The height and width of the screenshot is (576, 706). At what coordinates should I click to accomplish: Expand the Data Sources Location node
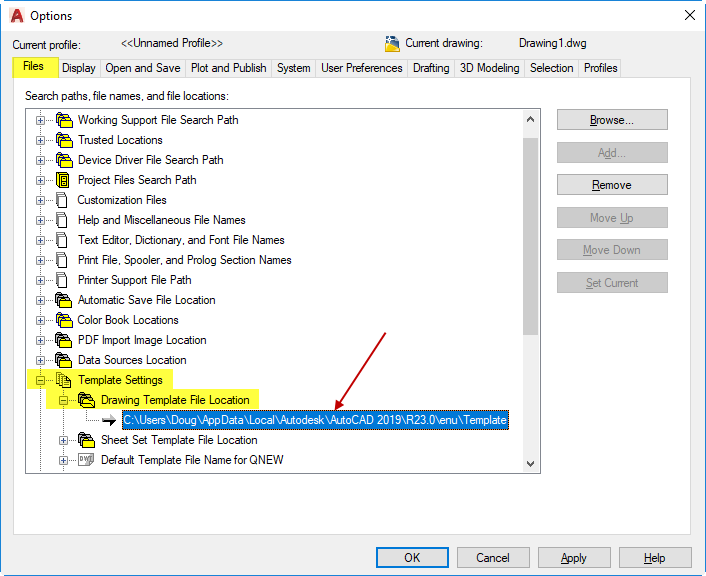tap(41, 360)
